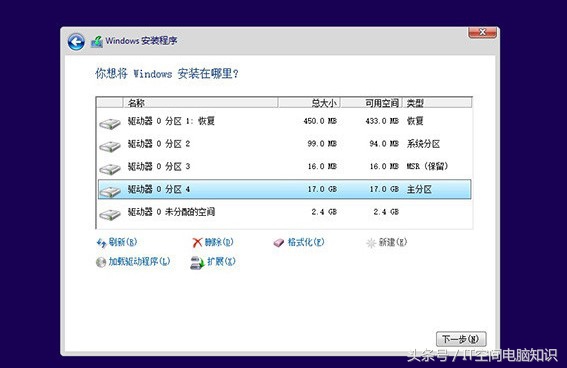The image size is (567, 368).
Task: Sort by the 总大小 column header
Action: point(309,103)
